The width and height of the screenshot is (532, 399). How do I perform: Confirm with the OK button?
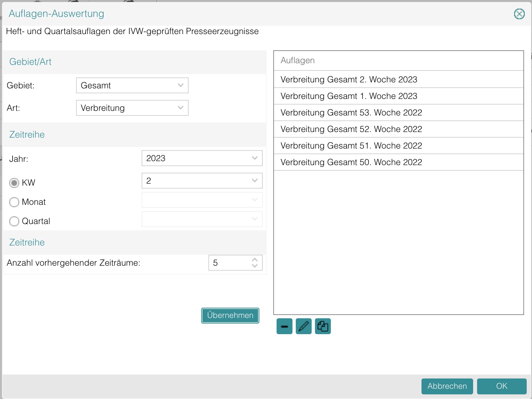point(502,386)
